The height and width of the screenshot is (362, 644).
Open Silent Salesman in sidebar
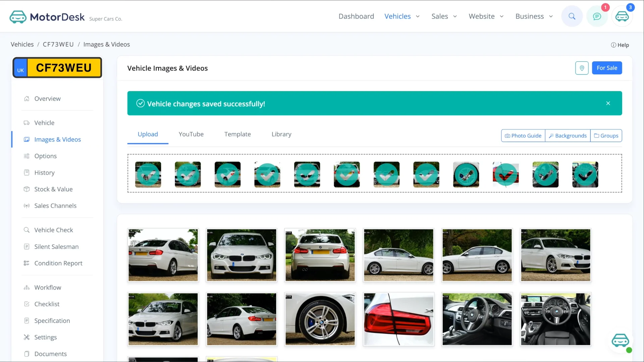[56, 247]
